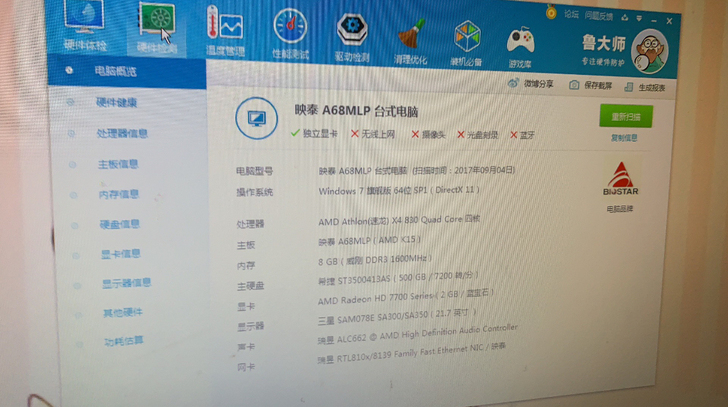Screen dimensions: 728x407
Task: Share via 微博分享
Action: tap(530, 84)
